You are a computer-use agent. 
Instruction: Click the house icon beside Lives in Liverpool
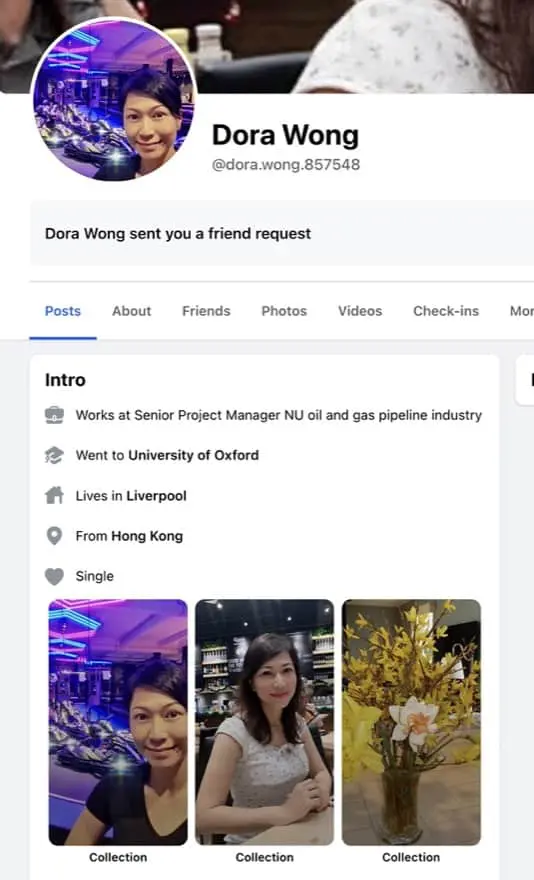[54, 496]
